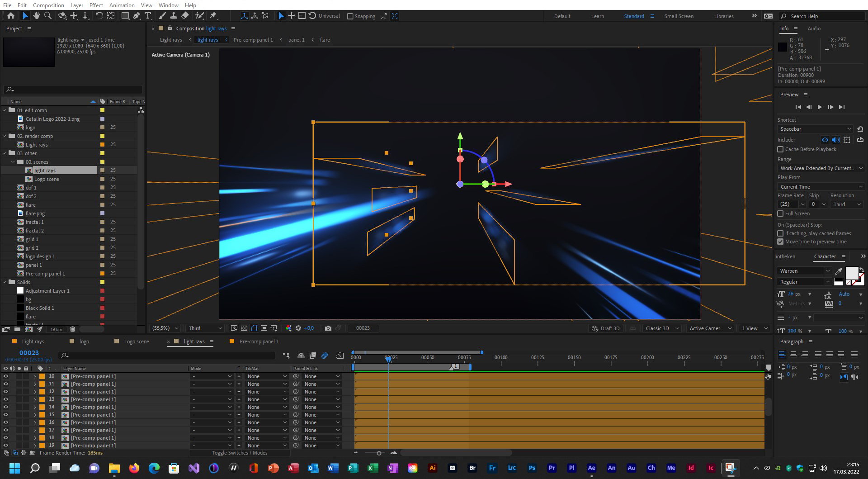
Task: Click the Home icon in toolbar
Action: pos(11,16)
